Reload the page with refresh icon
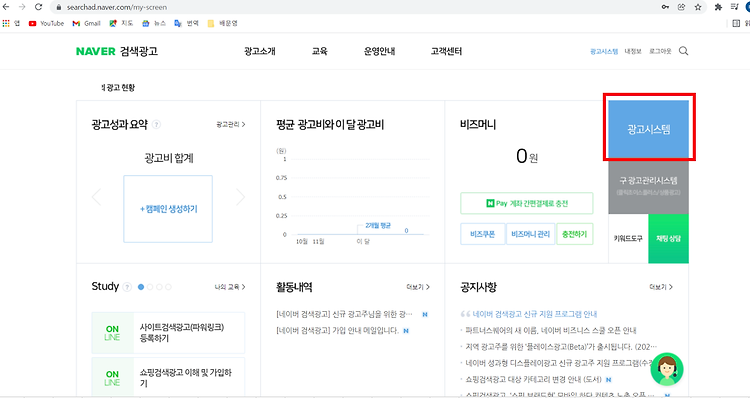The image size is (750, 398). click(x=39, y=7)
